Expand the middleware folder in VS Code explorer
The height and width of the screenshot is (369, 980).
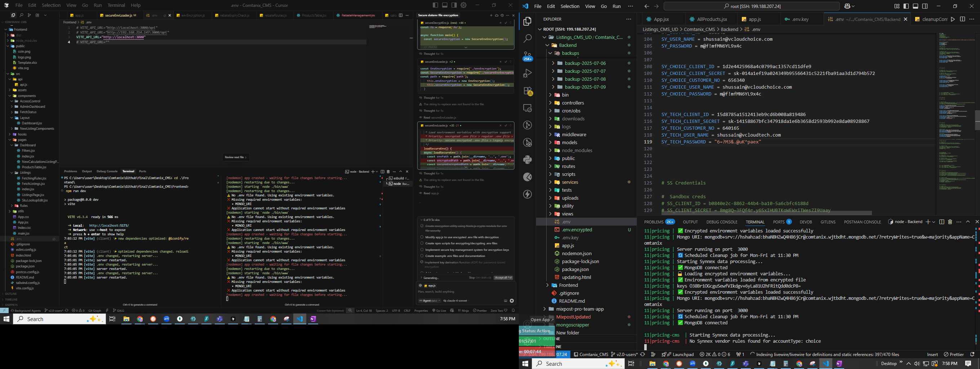[x=550, y=134]
